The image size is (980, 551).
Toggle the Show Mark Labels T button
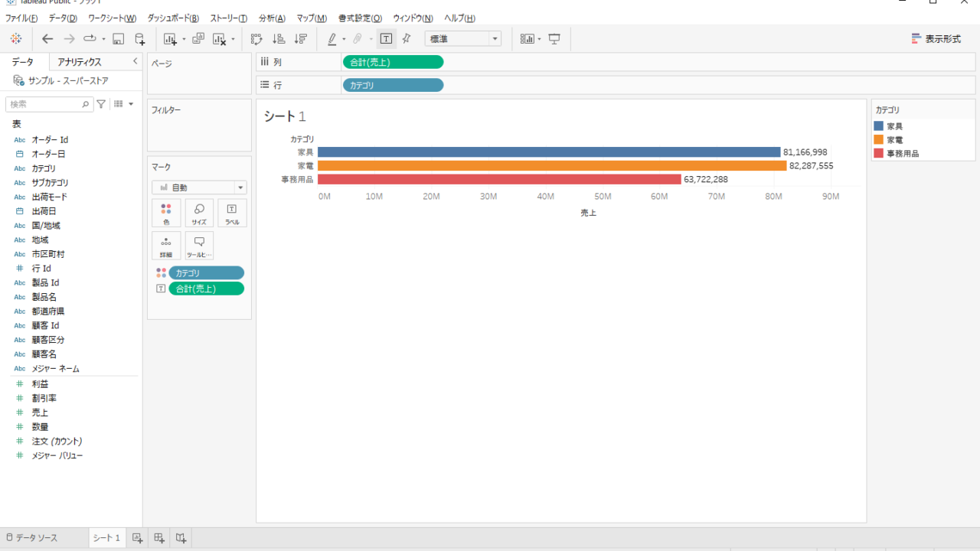[x=386, y=38]
